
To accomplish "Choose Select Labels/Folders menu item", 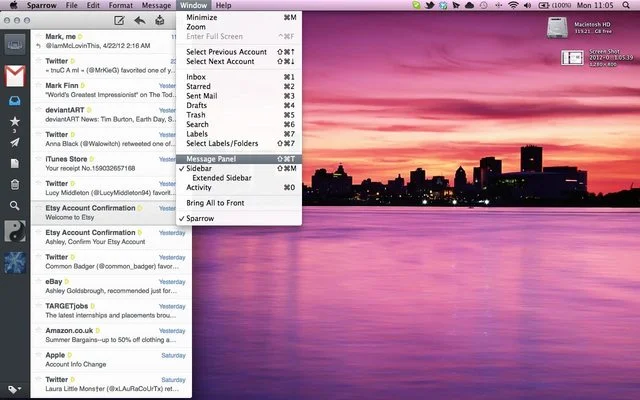I will pos(239,143).
